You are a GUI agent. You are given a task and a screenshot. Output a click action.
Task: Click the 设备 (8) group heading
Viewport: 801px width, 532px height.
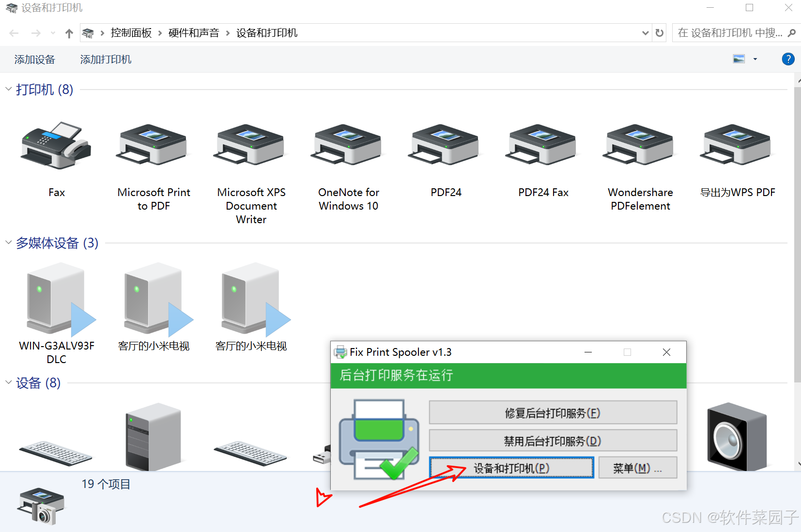tap(38, 383)
